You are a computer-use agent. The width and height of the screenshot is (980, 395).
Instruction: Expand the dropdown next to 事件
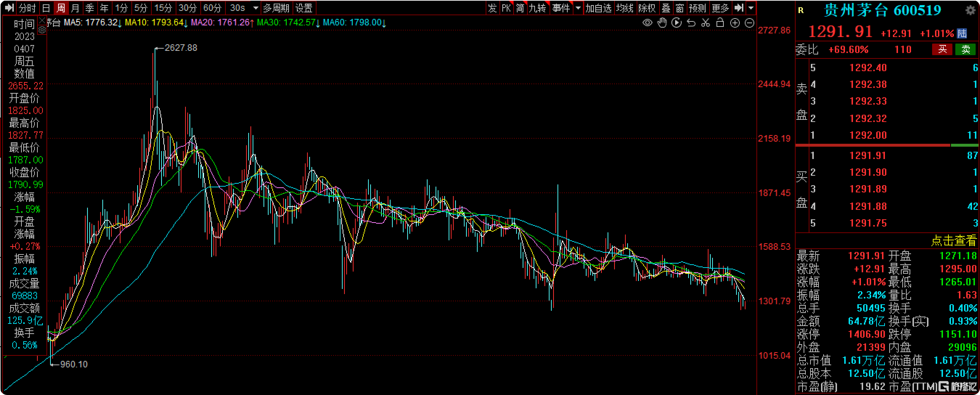click(578, 8)
